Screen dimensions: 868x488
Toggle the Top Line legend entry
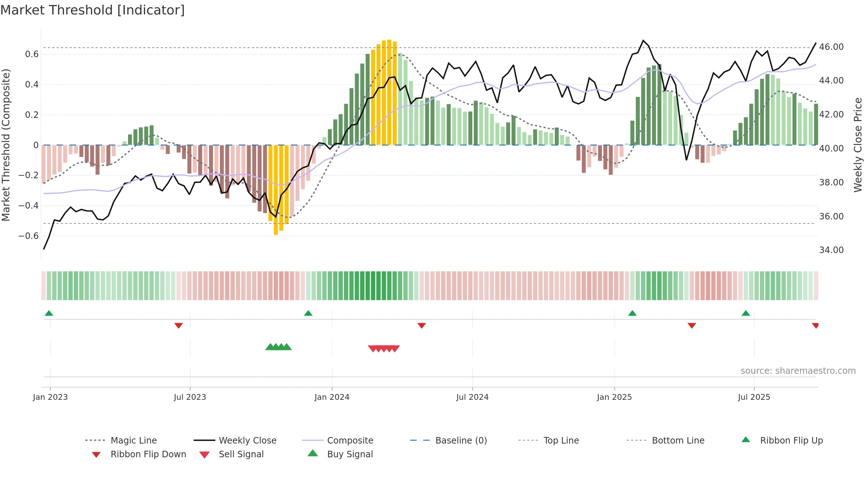coord(548,440)
